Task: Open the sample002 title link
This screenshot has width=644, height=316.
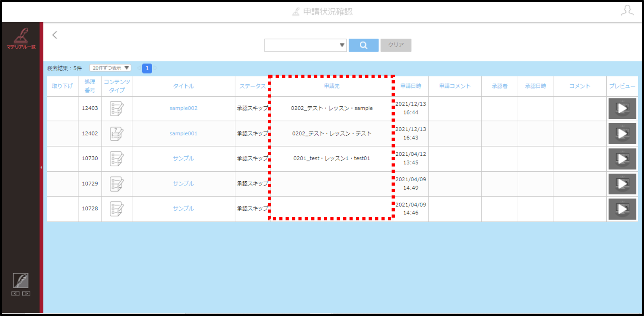Action: (183, 108)
